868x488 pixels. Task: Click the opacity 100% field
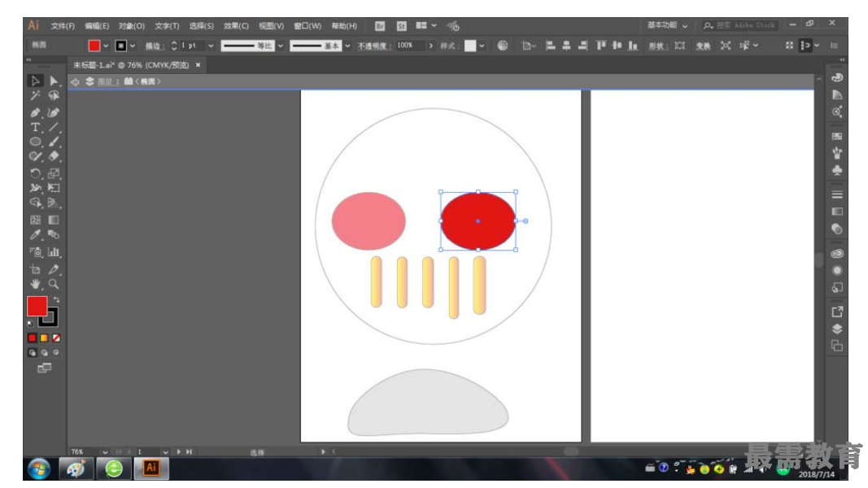[x=410, y=46]
